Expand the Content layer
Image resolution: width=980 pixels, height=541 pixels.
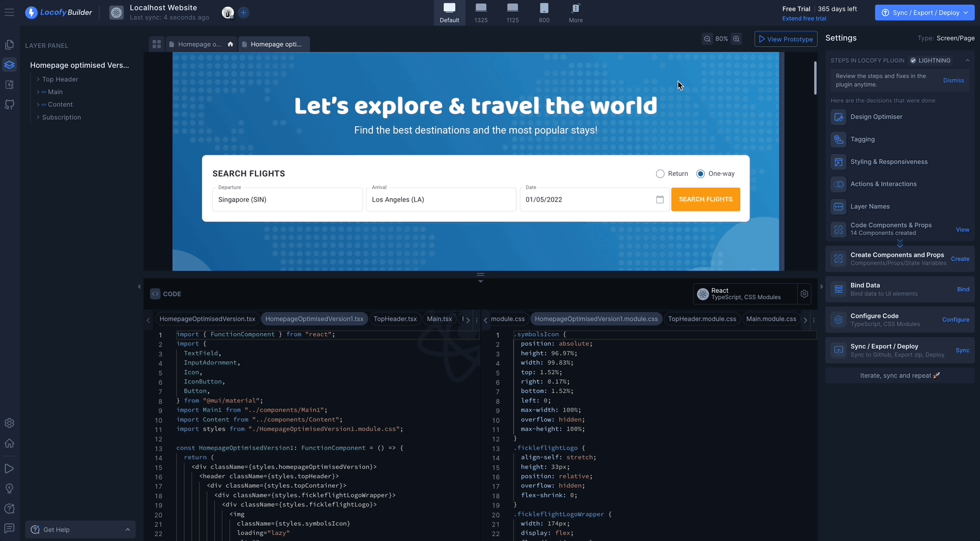click(38, 105)
